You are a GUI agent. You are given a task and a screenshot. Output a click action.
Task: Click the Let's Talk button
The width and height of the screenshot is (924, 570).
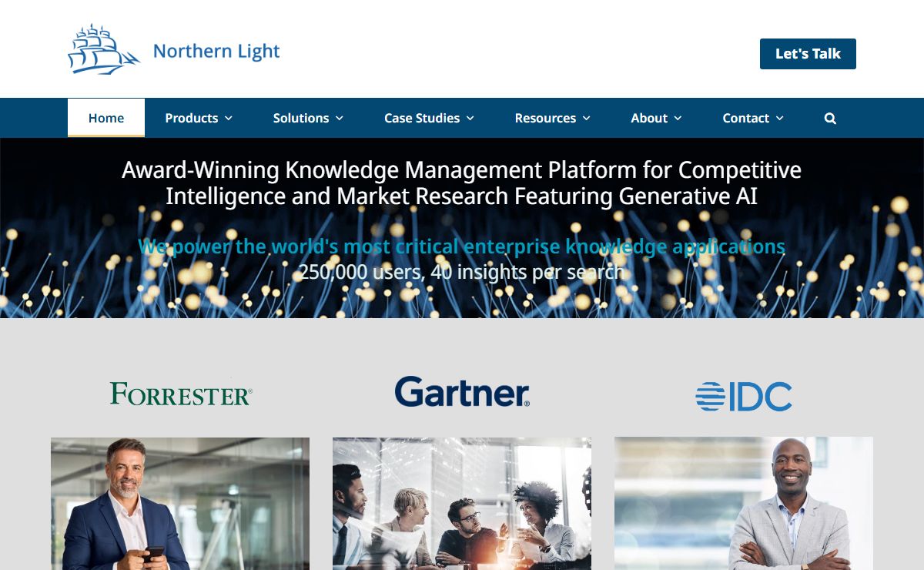pyautogui.click(x=808, y=54)
